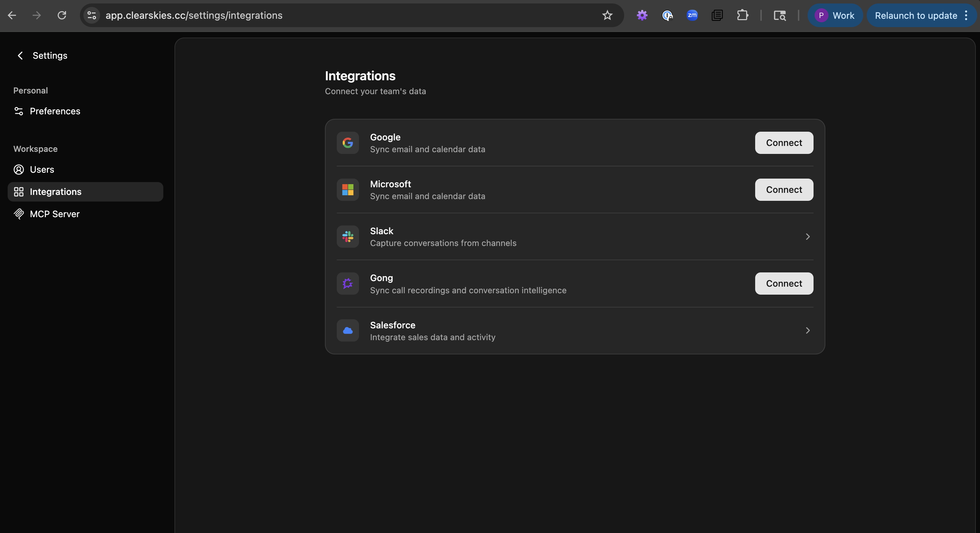Open the MCP Server settings page
980x533 pixels.
[x=55, y=214]
